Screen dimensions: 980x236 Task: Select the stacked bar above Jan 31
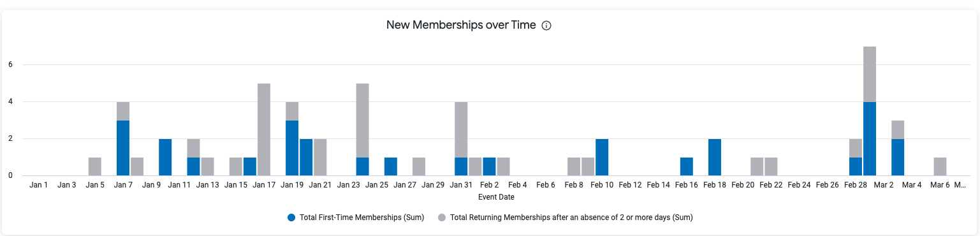tap(461, 138)
